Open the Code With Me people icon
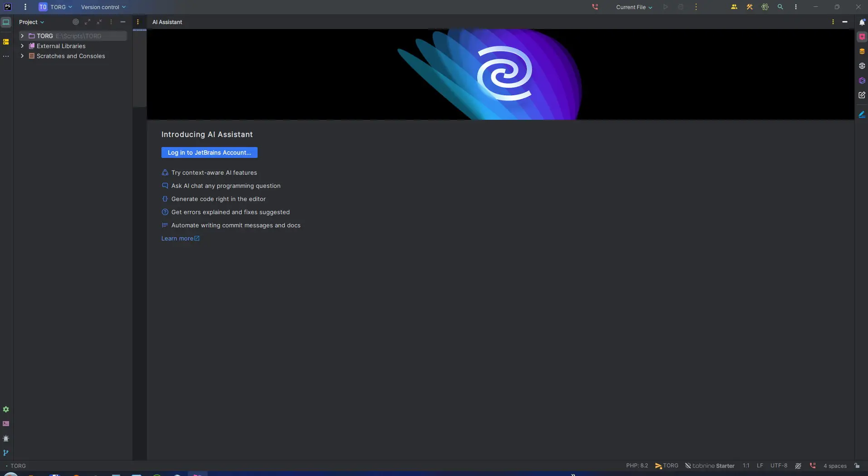The image size is (868, 476). (x=734, y=7)
